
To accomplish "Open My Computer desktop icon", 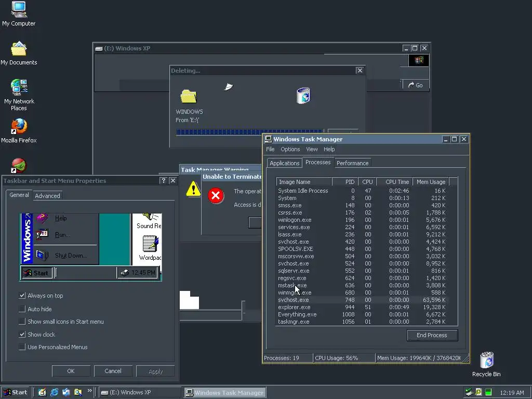I will click(19, 14).
